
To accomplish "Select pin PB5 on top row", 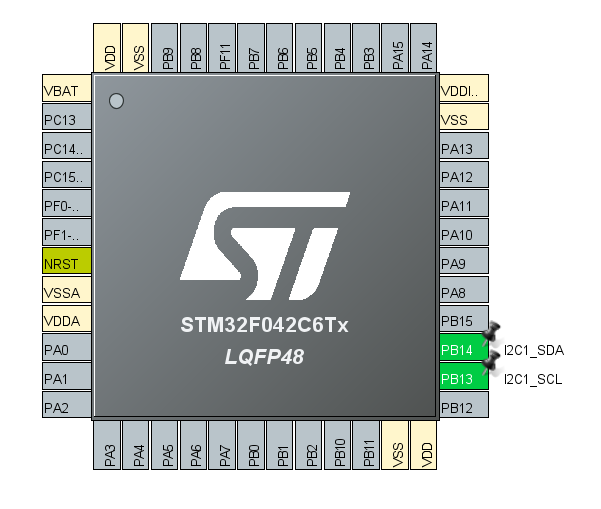I will [x=309, y=48].
